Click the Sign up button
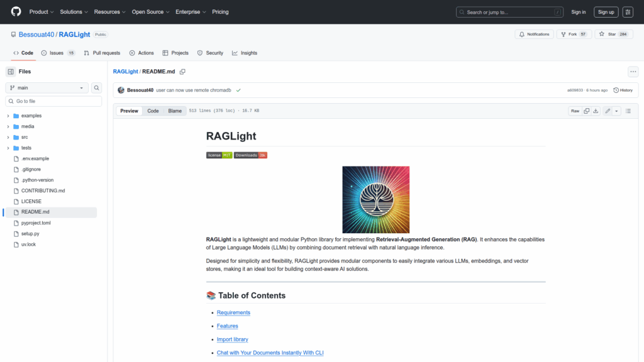 click(x=606, y=12)
